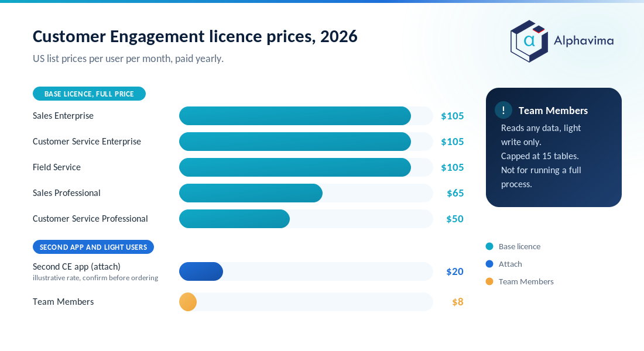644x351 pixels.
Task: Click the Customer Service Professional price bar
Action: coord(234,219)
